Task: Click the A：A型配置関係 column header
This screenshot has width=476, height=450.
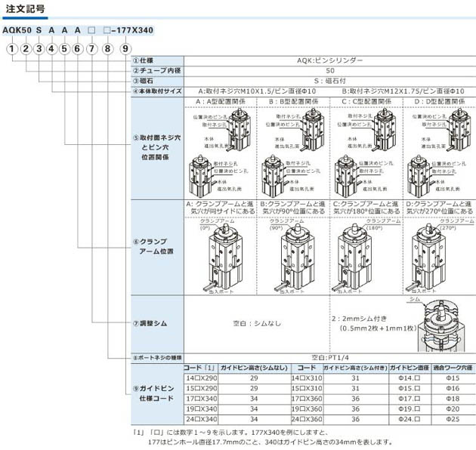Action: tap(221, 102)
